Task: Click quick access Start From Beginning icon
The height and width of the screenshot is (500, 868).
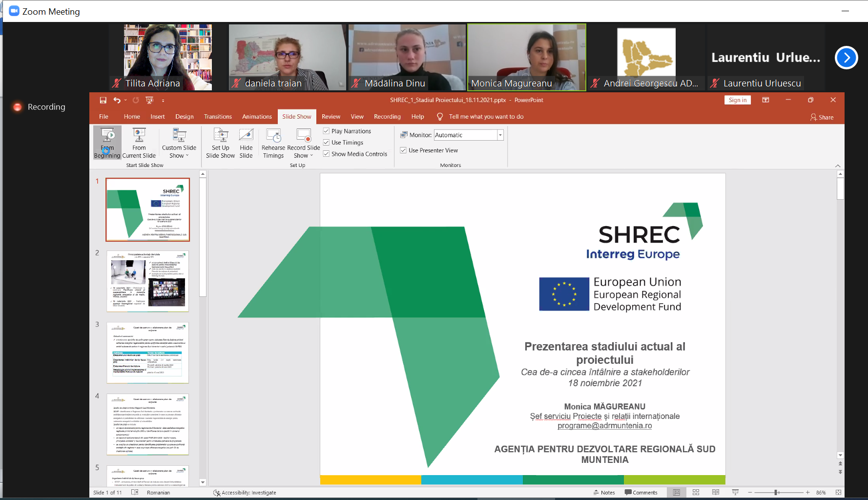Action: [149, 100]
